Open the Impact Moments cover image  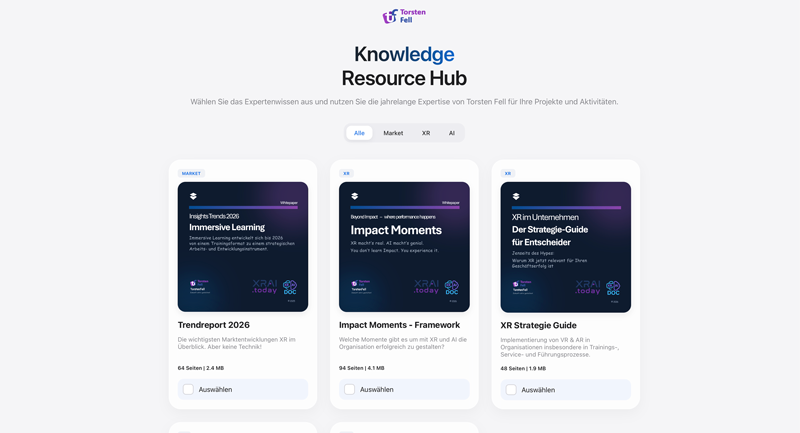point(404,246)
